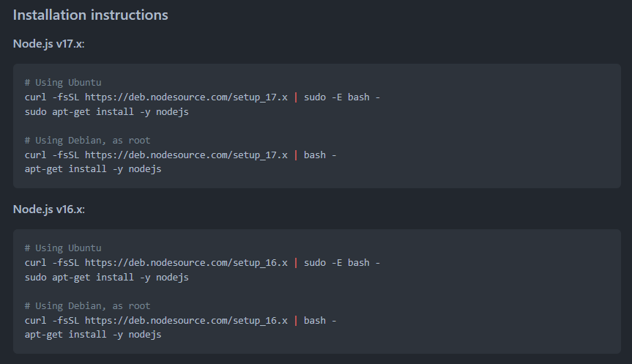
Task: Click '# Using Ubuntu' comment under v16.x
Action: pos(63,248)
